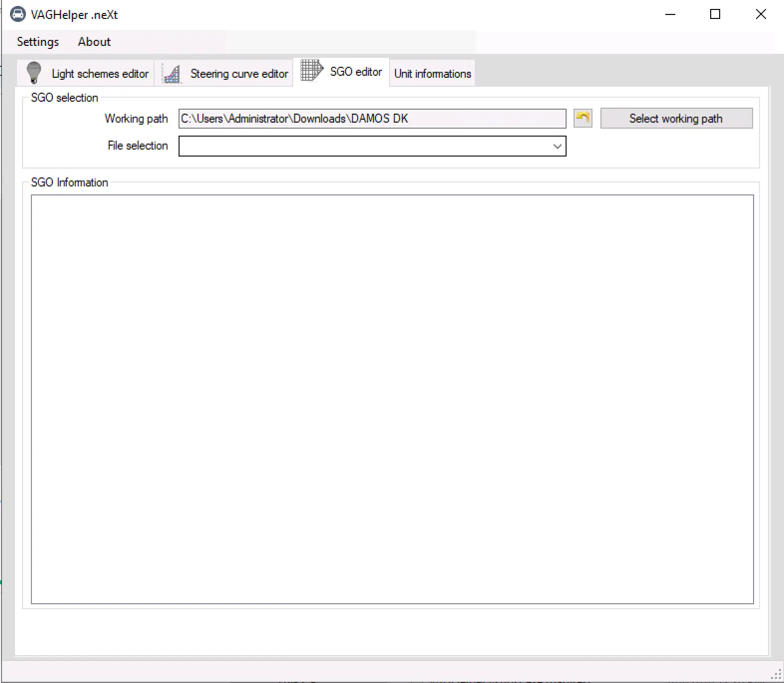Click the File selection combo box field
This screenshot has width=784, height=683.
pyautogui.click(x=364, y=146)
